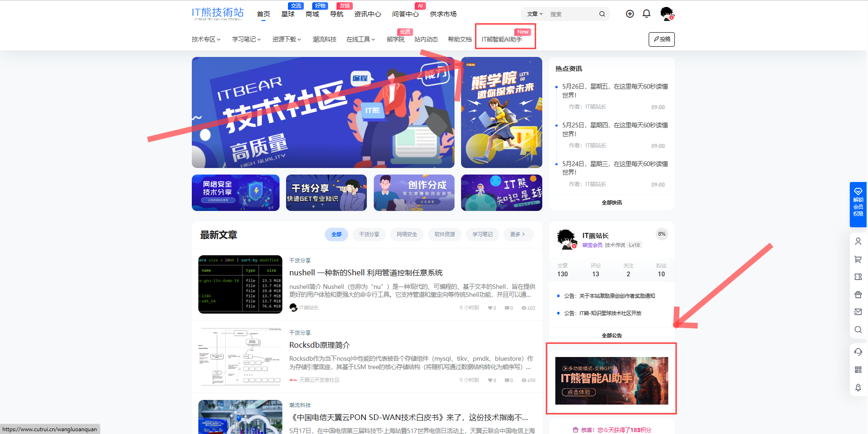Open the 文章 search type dropdown
This screenshot has width=868, height=434.
535,14
